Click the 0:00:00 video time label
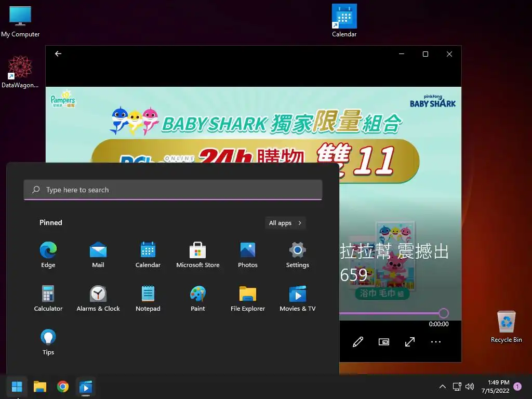Image resolution: width=532 pixels, height=399 pixels. [438, 324]
